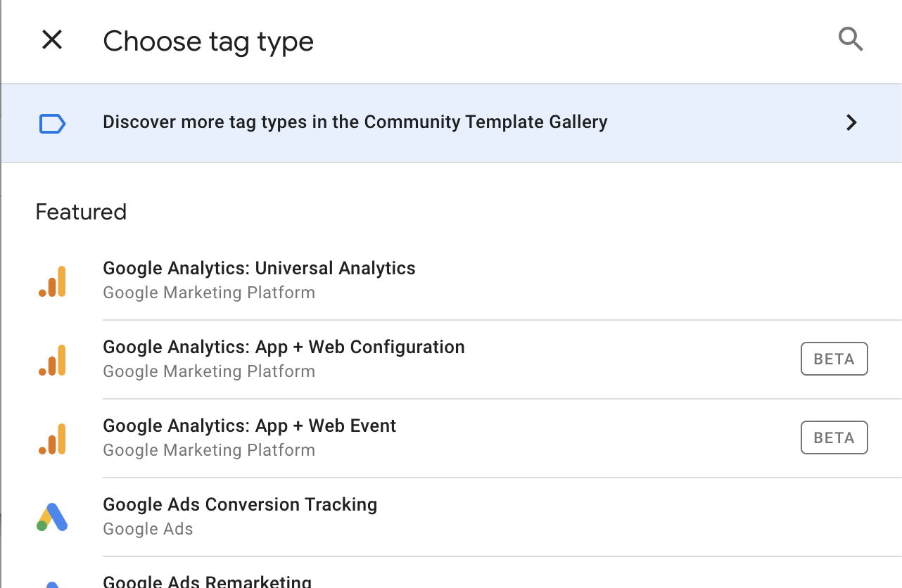Click BETA badge beside App + Web Configuration
The width and height of the screenshot is (902, 588).
coord(834,359)
